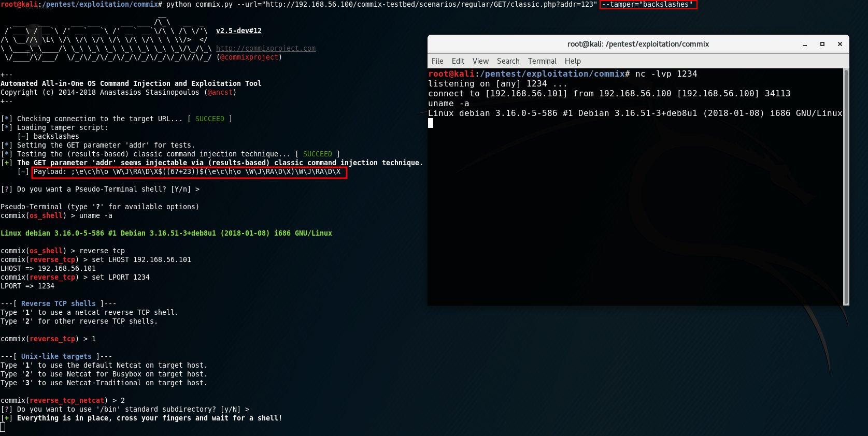This screenshot has width=868, height=436.
Task: Click the 'uname -a' command in commix os_shell
Action: [x=96, y=215]
